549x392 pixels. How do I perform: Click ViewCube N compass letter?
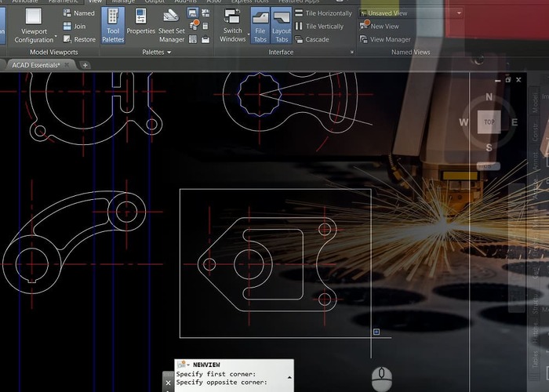click(489, 97)
